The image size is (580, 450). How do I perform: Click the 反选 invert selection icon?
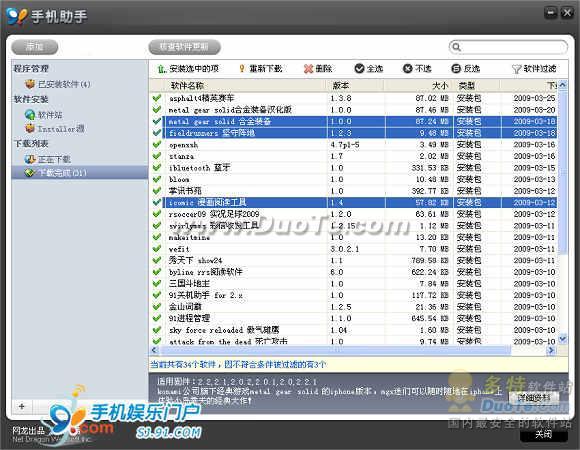[x=456, y=68]
